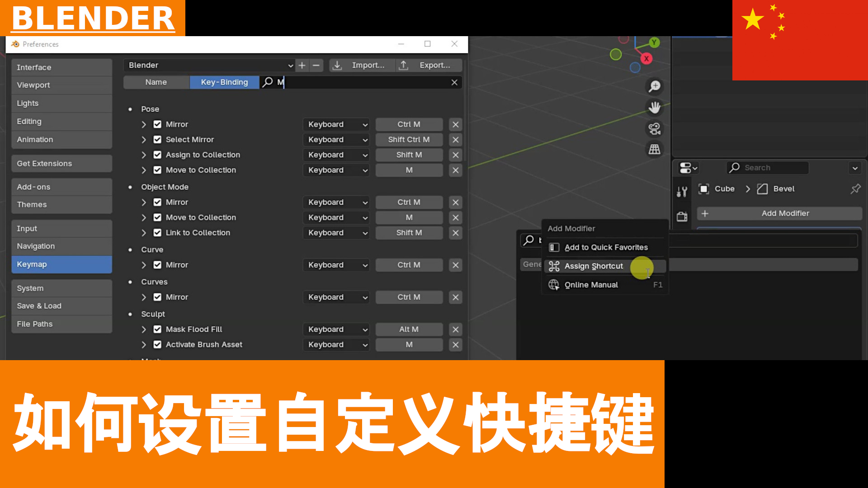Screen dimensions: 868x488
Task: Click the Bevel modifier icon
Action: 762,189
